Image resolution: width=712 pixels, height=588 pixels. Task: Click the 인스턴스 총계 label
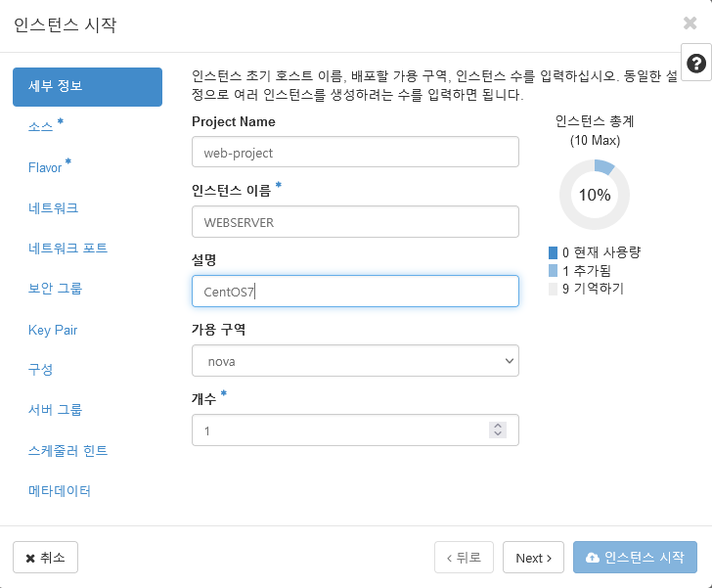[x=595, y=121]
